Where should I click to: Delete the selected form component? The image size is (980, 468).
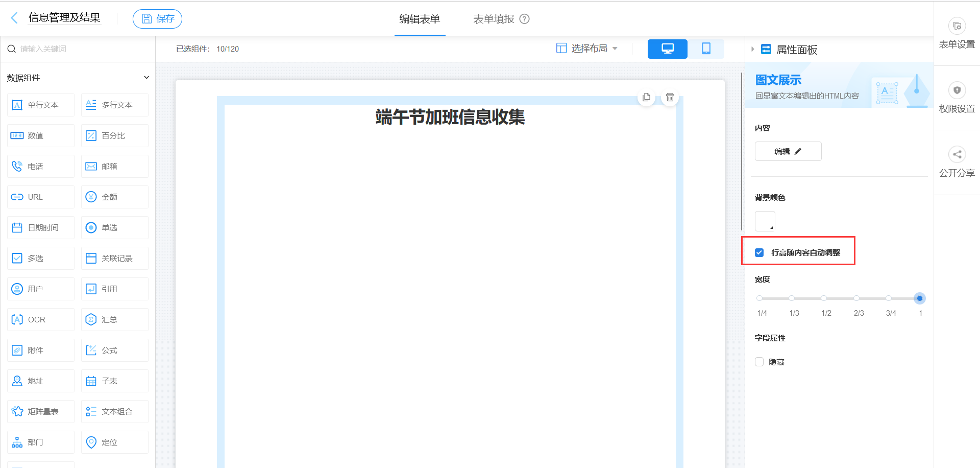[670, 97]
